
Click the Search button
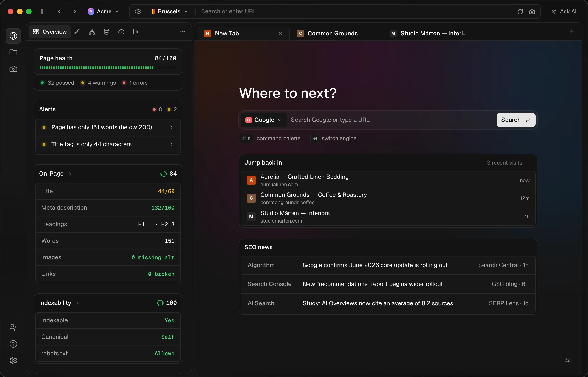516,120
